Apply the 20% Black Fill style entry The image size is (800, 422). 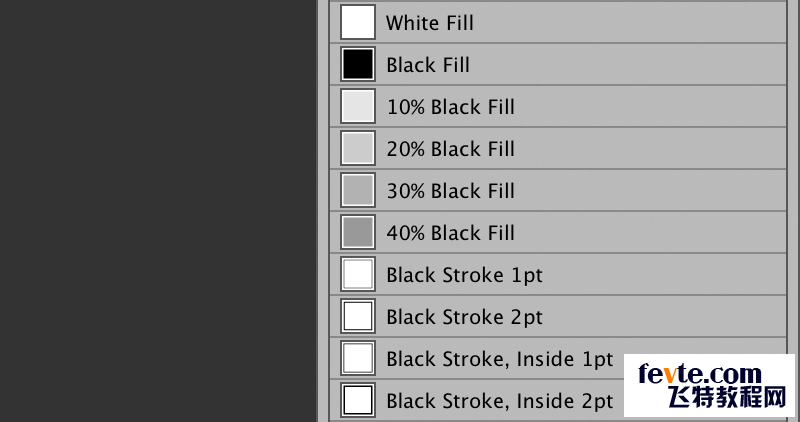coord(558,148)
